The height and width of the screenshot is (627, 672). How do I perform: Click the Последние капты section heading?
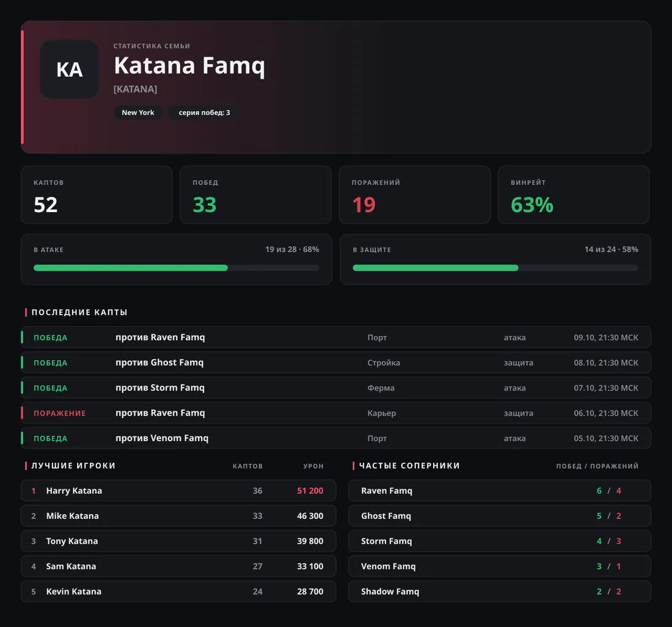tap(79, 312)
